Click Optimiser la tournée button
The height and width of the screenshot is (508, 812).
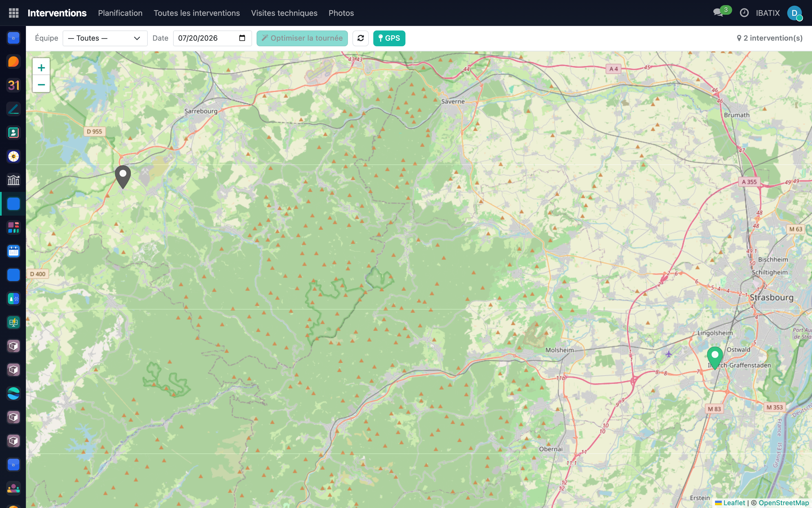tap(302, 38)
